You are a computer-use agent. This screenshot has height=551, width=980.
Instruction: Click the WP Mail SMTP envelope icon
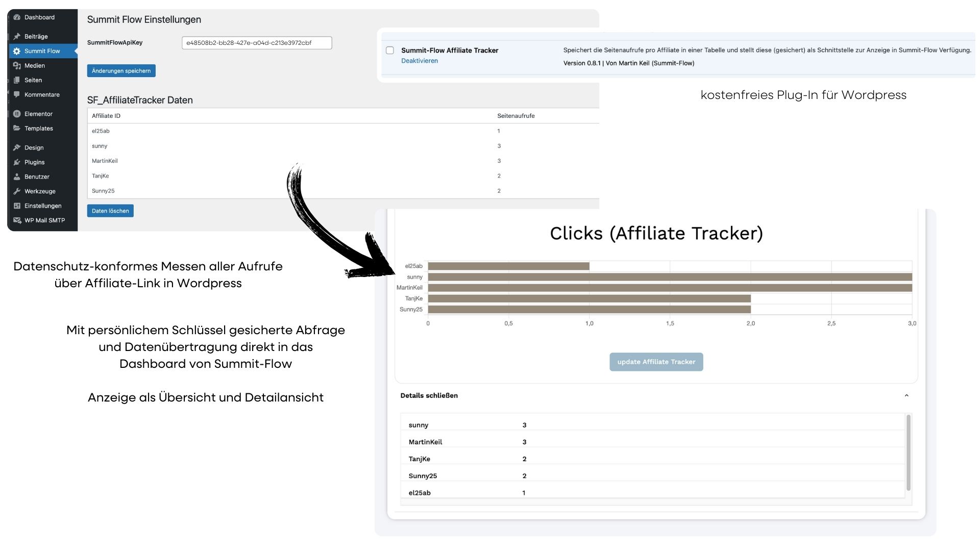click(17, 220)
